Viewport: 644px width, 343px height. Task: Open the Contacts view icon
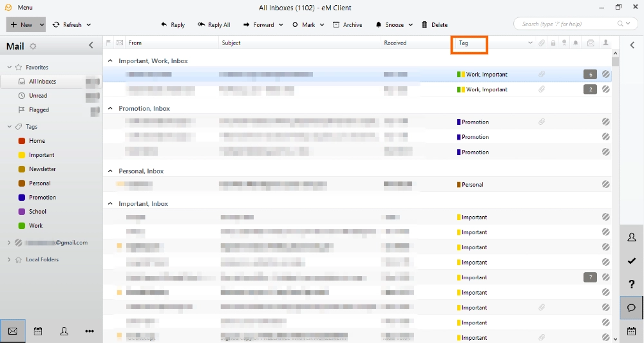click(x=64, y=331)
